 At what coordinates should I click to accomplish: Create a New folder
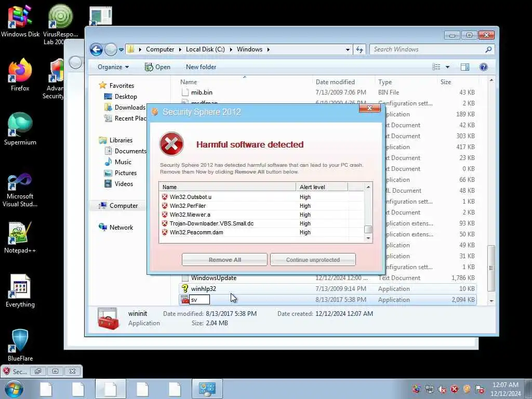pyautogui.click(x=201, y=67)
